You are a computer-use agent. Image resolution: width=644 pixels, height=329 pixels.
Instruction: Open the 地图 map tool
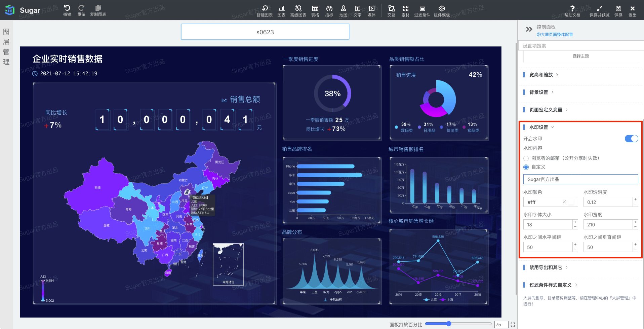tap(343, 11)
